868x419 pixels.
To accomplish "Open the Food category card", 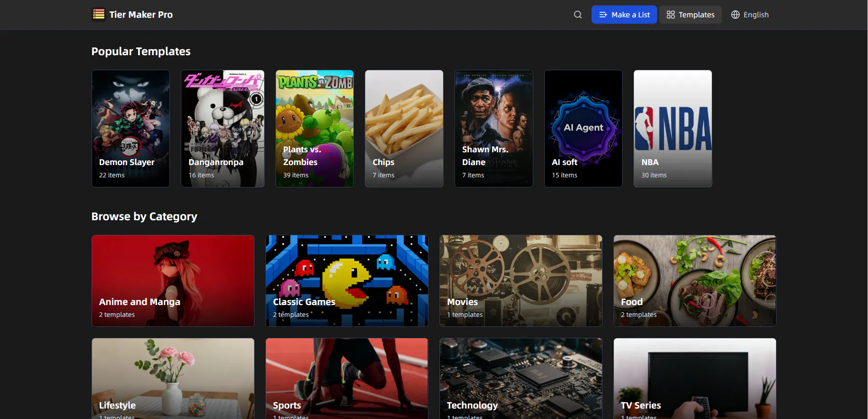I will click(x=695, y=281).
